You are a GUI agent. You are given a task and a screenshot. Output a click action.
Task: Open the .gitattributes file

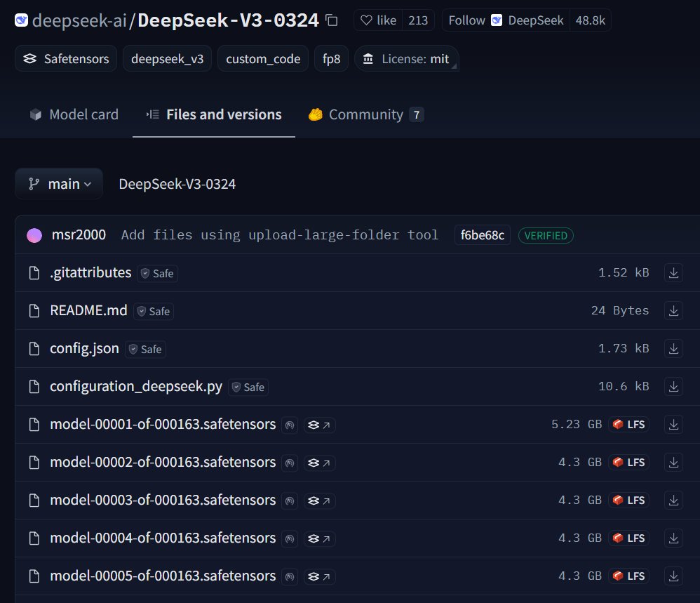coord(90,272)
